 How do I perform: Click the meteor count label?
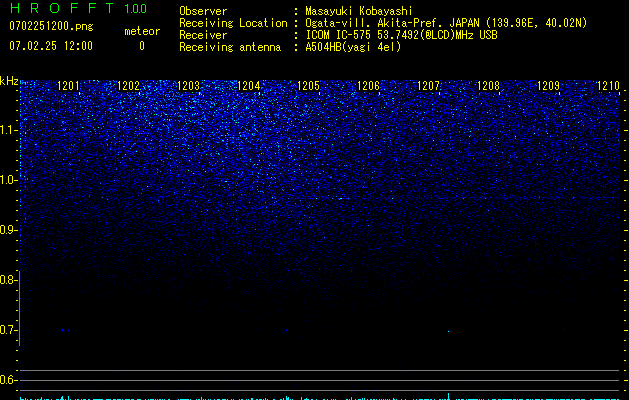pos(142,31)
